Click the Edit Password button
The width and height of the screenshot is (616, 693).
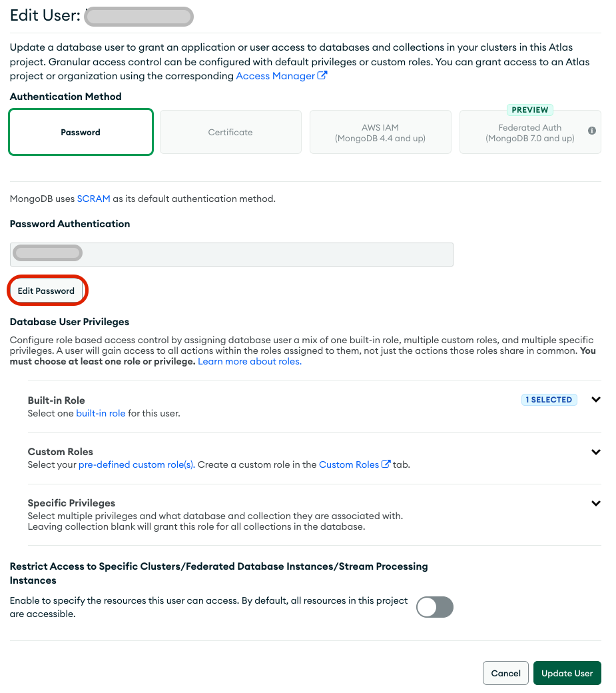tap(47, 291)
